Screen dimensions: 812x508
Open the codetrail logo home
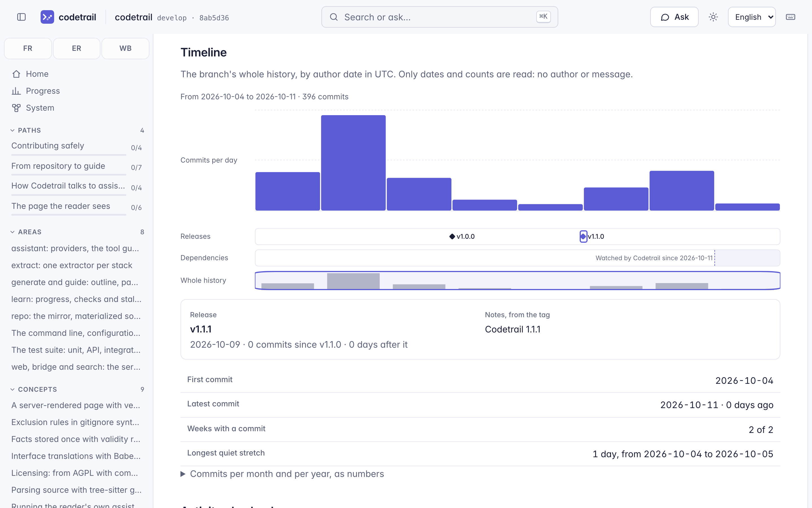(x=69, y=17)
